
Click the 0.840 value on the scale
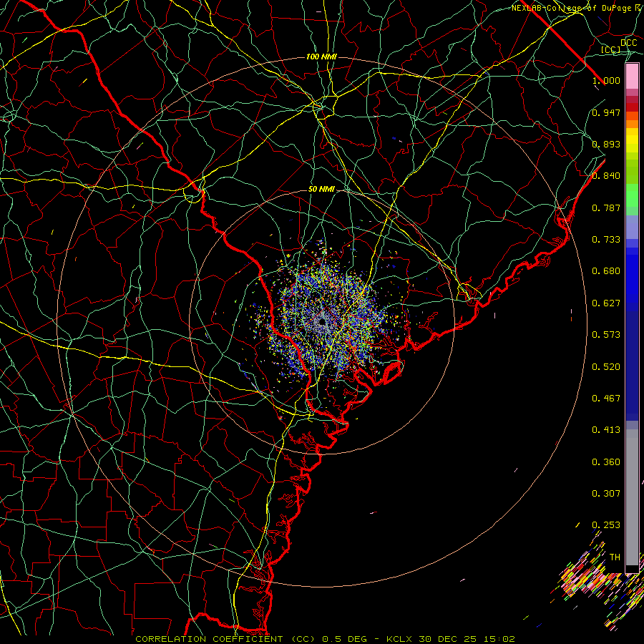pyautogui.click(x=606, y=176)
